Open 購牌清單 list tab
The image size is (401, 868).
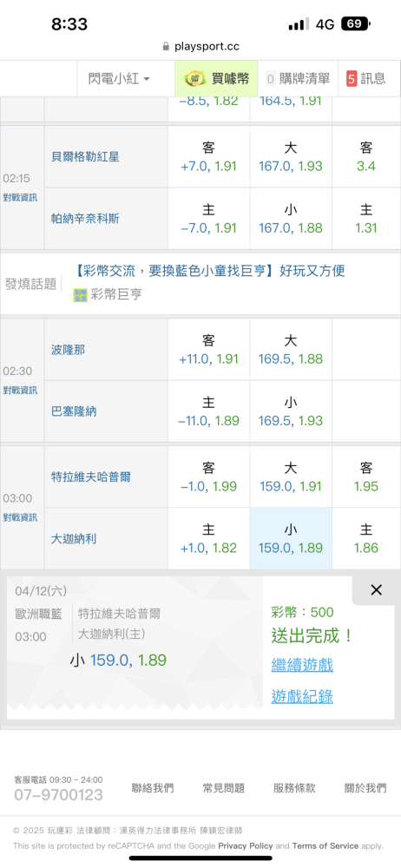pos(298,79)
